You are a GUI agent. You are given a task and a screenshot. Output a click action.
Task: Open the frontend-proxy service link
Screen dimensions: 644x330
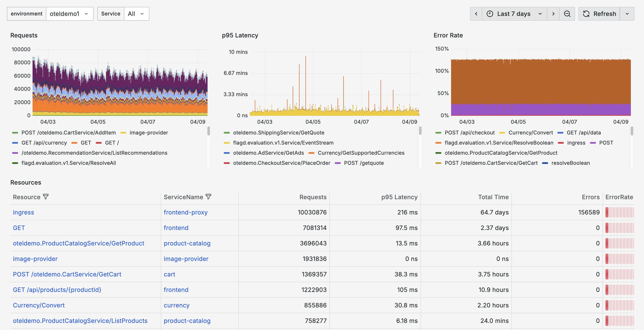pyautogui.click(x=186, y=212)
